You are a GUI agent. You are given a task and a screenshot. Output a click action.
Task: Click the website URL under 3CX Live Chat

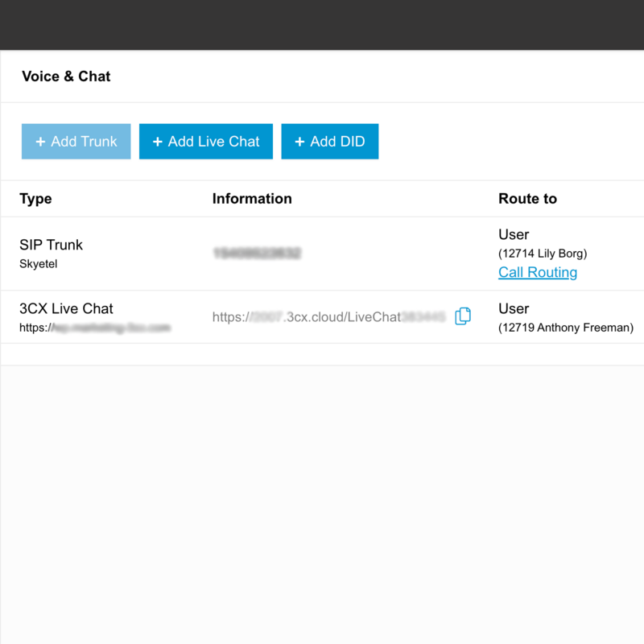pyautogui.click(x=95, y=328)
